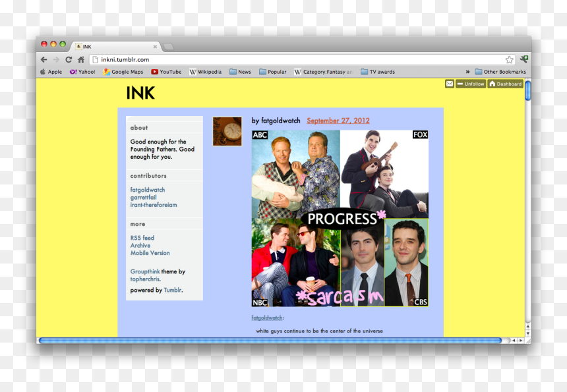567x392 pixels.
Task: Reload the page with the refresh icon
Action: pyautogui.click(x=69, y=59)
